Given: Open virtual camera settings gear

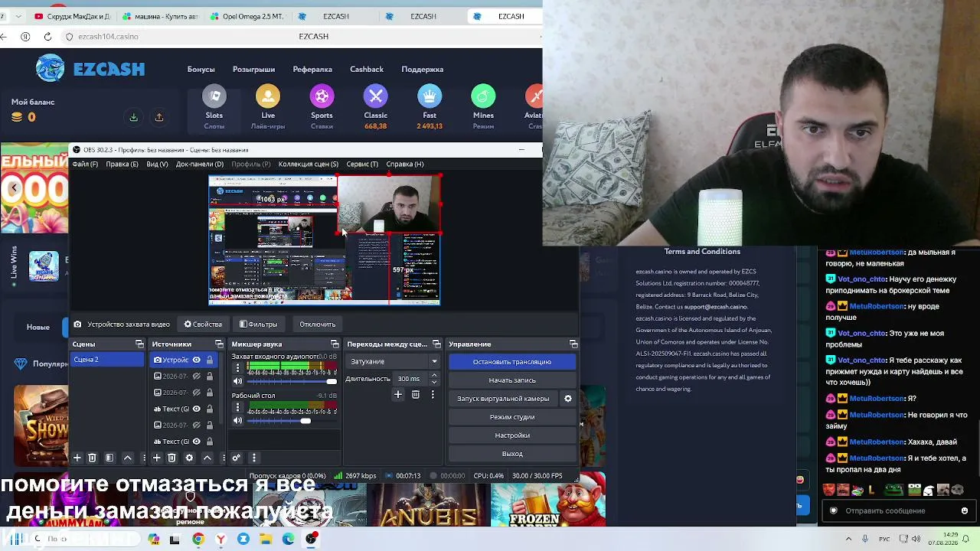Looking at the screenshot, I should coord(568,399).
